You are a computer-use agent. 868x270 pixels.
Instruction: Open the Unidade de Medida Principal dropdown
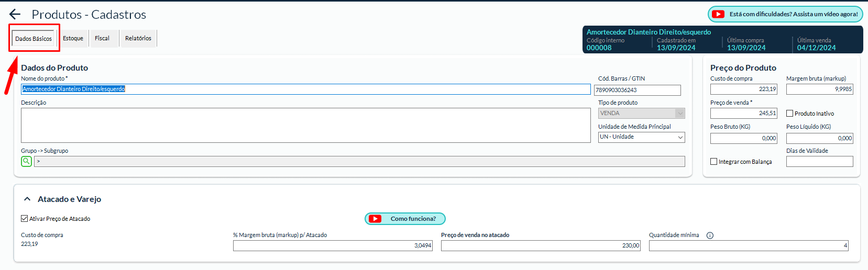(641, 137)
